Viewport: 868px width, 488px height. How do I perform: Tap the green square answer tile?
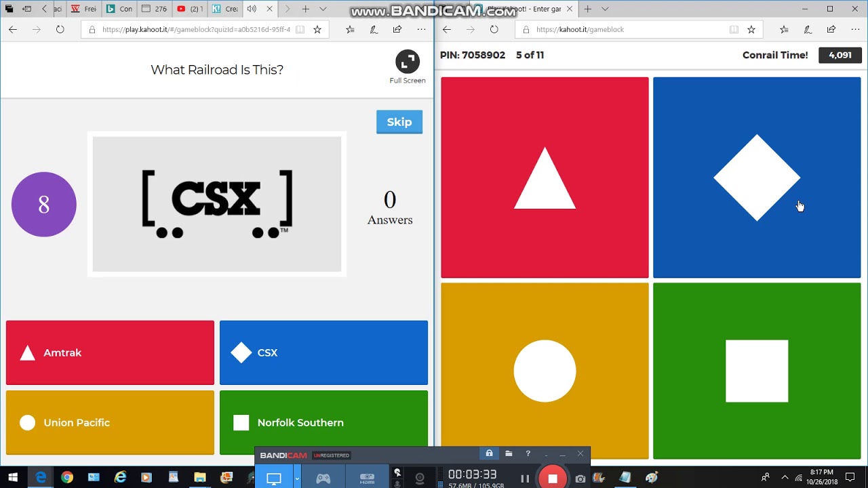tap(757, 371)
